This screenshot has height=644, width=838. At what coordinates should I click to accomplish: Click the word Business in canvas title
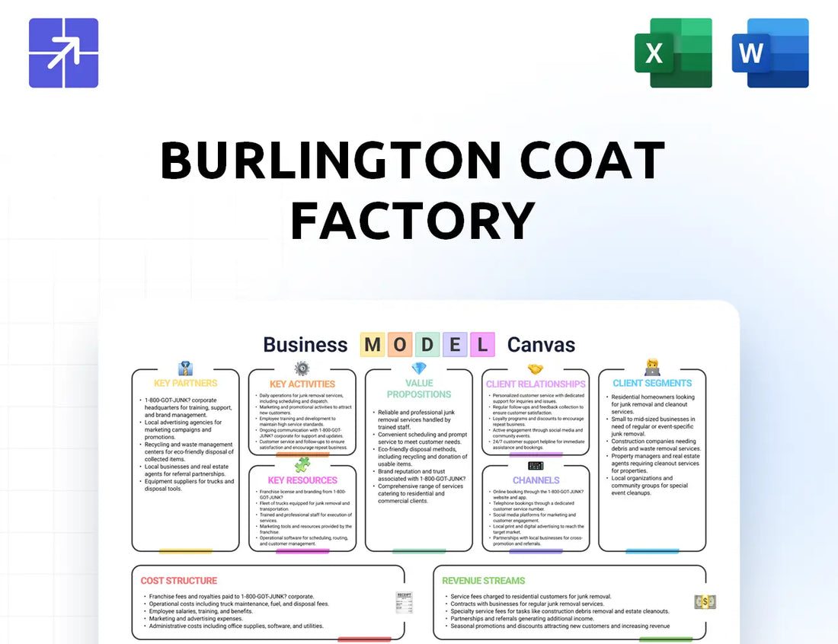(x=305, y=345)
